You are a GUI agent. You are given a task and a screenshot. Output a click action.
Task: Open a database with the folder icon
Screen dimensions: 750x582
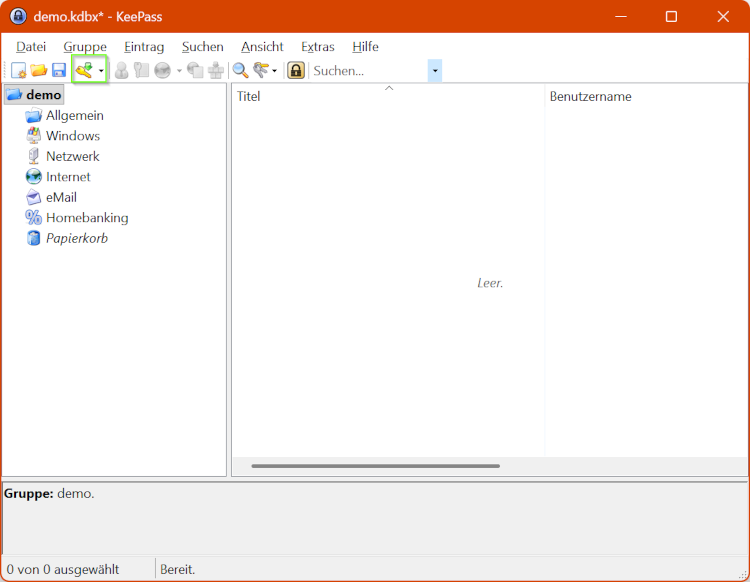click(x=39, y=70)
